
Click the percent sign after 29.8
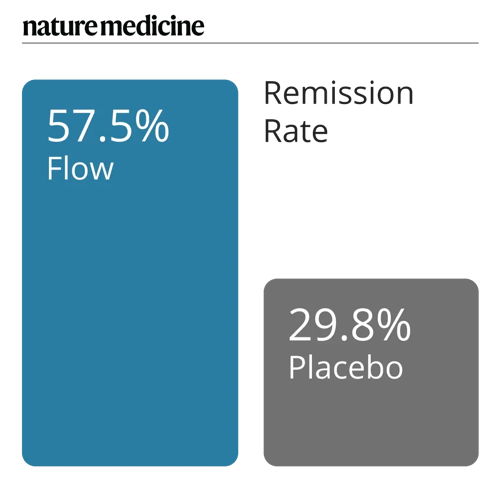click(394, 325)
